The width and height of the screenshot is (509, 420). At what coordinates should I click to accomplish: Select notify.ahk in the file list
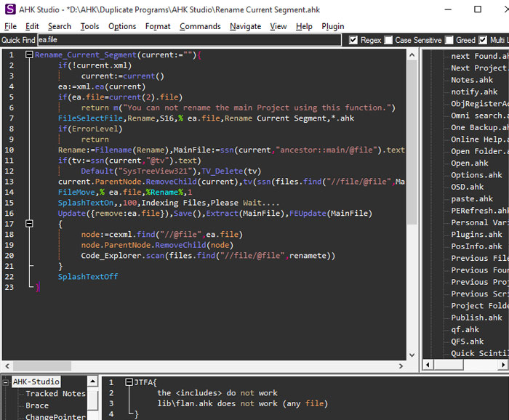pos(474,92)
